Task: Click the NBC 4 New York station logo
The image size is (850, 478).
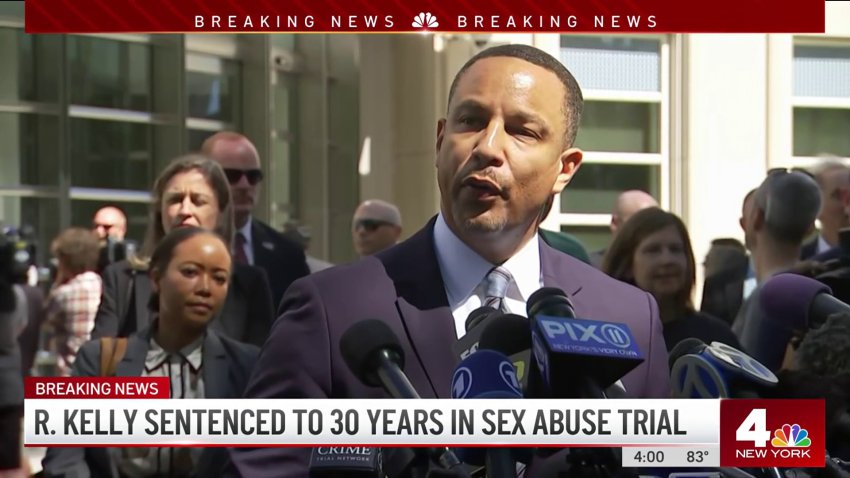Action: pyautogui.click(x=772, y=433)
